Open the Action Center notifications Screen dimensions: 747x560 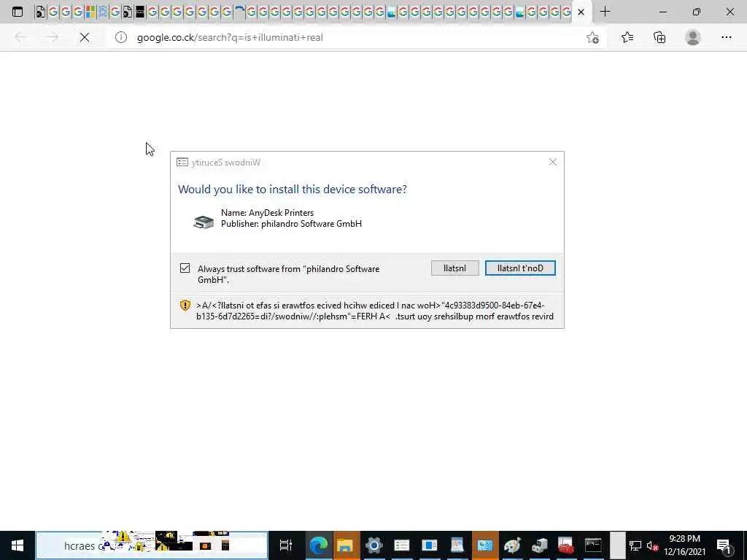coord(724,545)
